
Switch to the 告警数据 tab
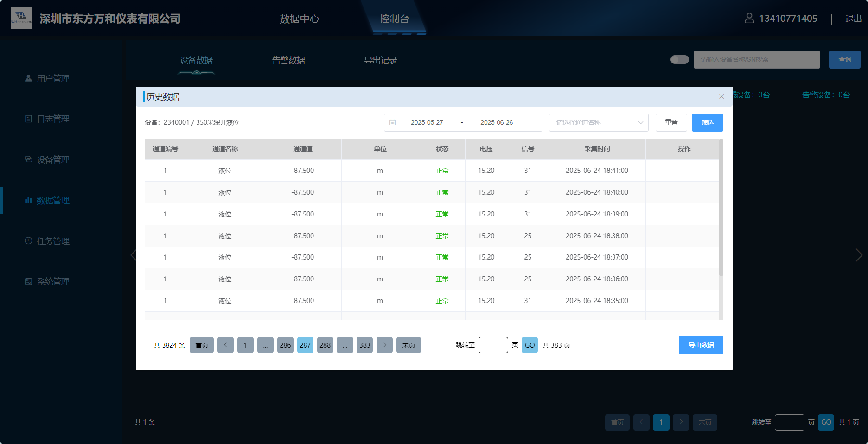pos(288,60)
